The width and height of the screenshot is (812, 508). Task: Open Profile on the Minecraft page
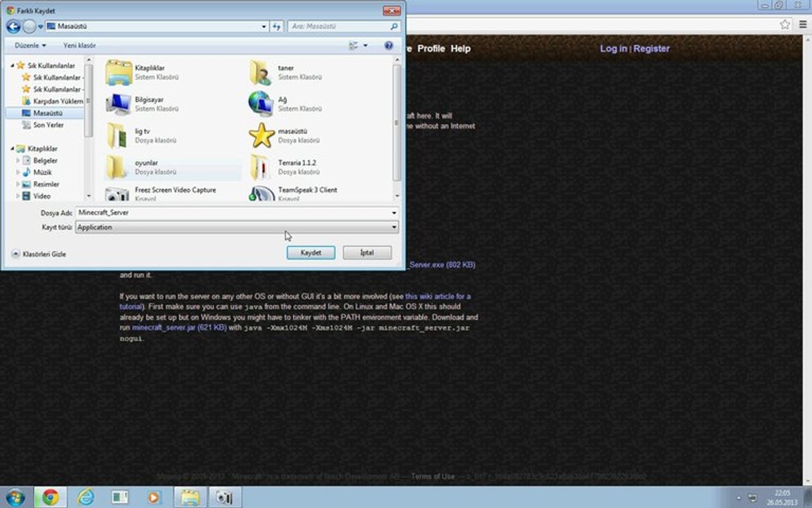pos(431,48)
